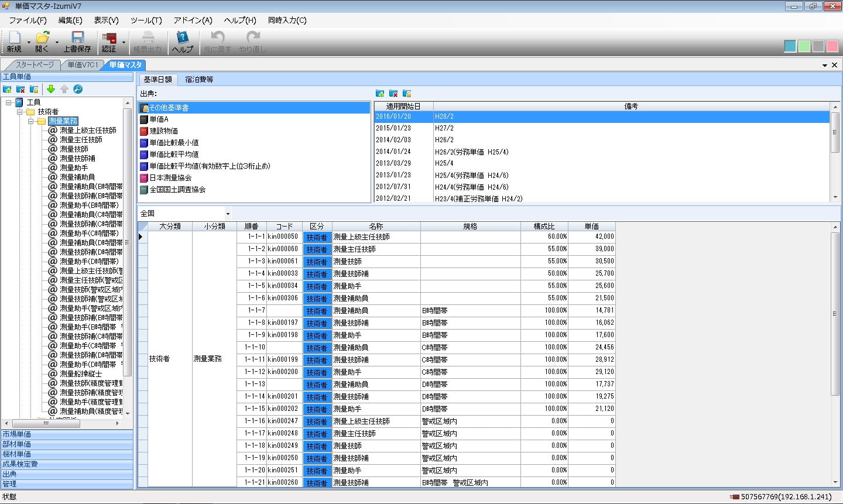
Task: Click the 新規 (New) toolbar icon
Action: coord(14,39)
